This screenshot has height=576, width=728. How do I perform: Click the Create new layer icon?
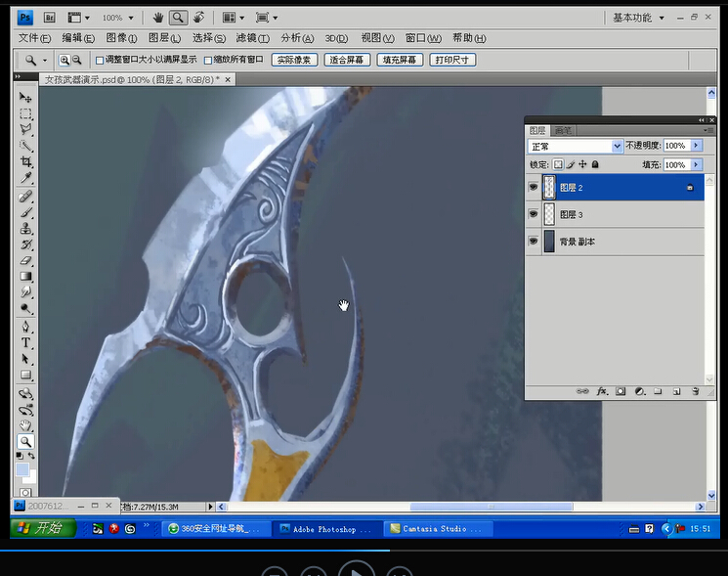click(676, 391)
